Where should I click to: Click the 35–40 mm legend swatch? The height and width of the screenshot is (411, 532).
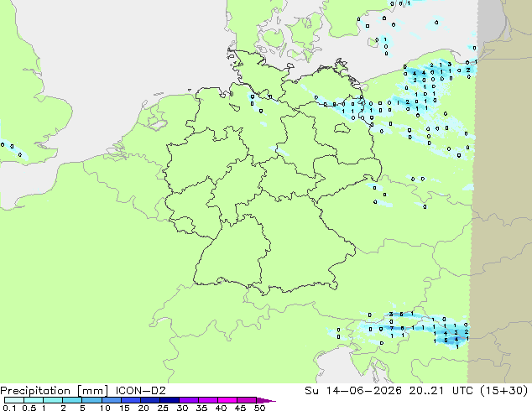coord(207,400)
